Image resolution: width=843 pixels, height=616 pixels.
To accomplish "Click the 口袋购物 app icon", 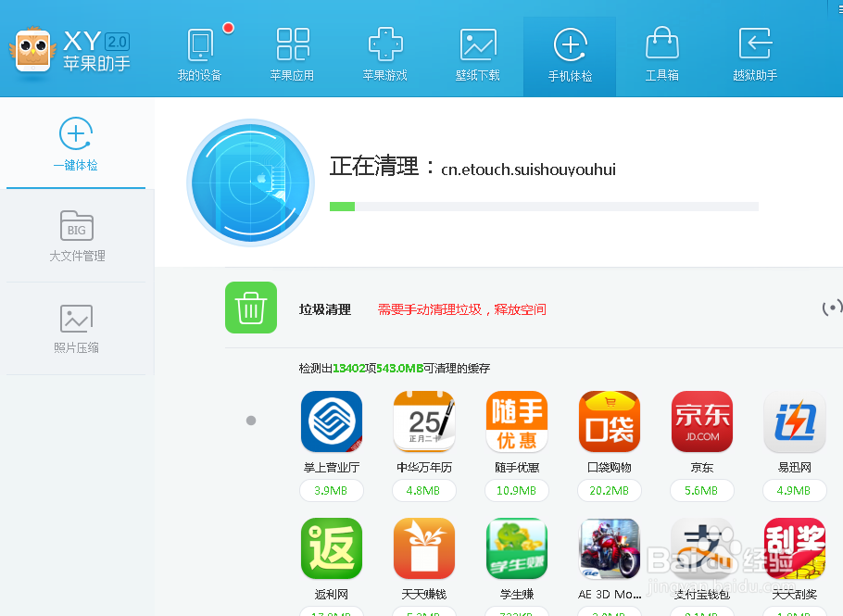I will (x=610, y=421).
